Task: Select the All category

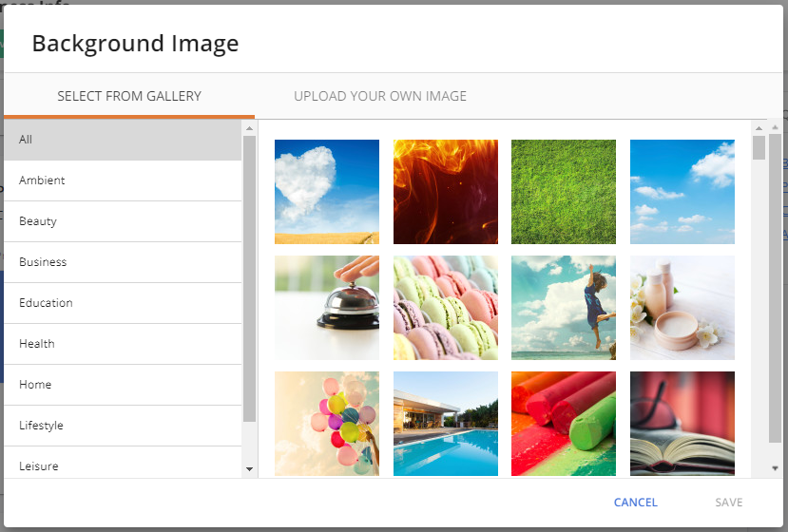Action: [x=123, y=140]
